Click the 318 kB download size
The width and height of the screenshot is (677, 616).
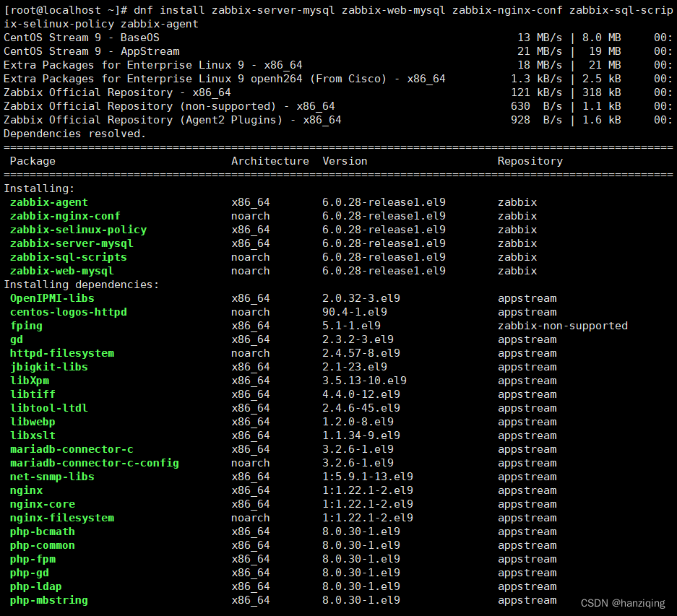(602, 92)
